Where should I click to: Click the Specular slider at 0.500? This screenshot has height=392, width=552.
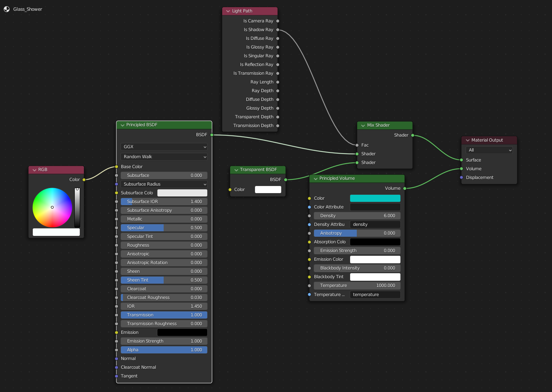tap(164, 228)
